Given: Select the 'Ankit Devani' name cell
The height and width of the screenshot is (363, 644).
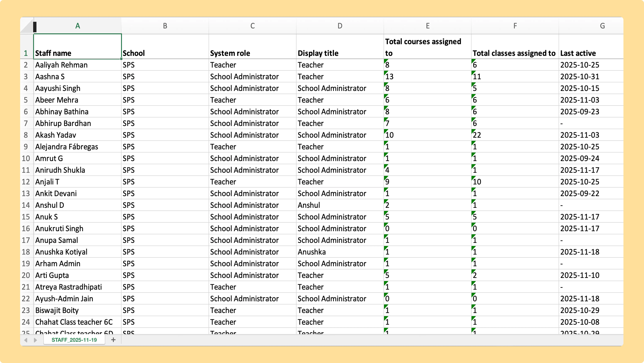Looking at the screenshot, I should [x=78, y=193].
